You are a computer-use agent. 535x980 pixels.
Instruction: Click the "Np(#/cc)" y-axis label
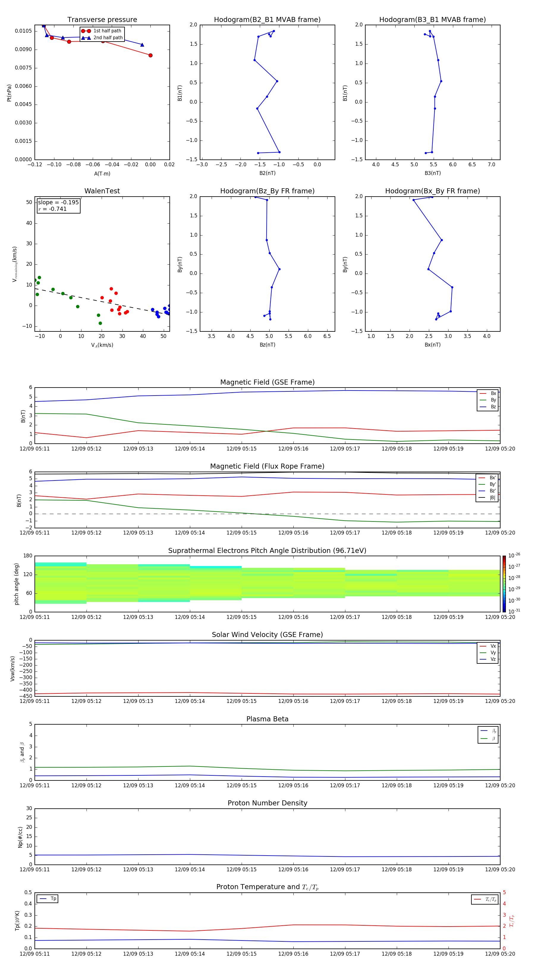coord(20,837)
